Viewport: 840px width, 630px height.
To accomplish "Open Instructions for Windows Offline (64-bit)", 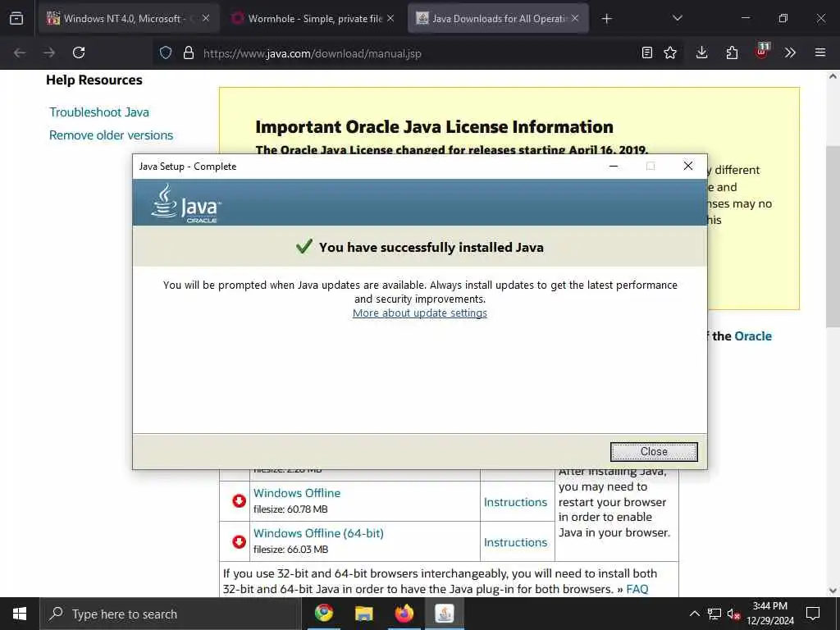I will coord(515,542).
